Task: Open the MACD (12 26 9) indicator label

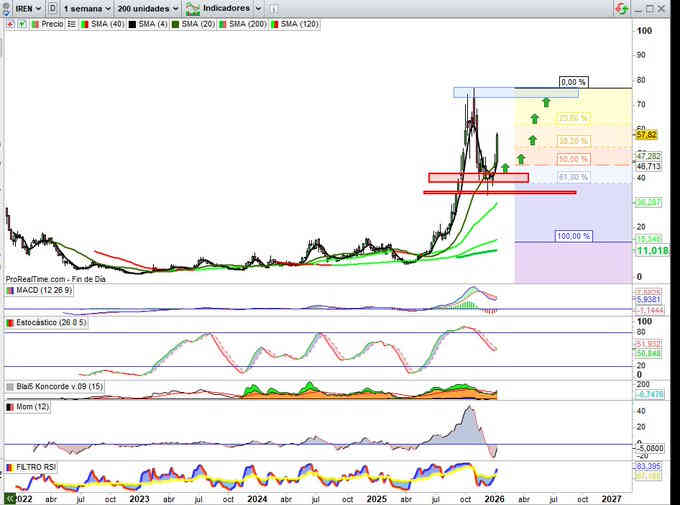Action: pyautogui.click(x=37, y=290)
